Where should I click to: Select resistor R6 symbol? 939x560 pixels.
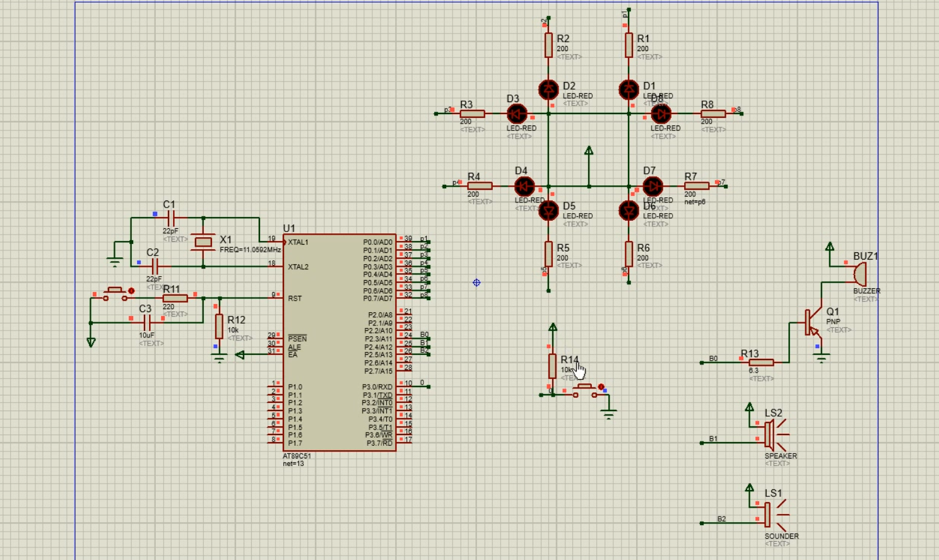pos(629,254)
